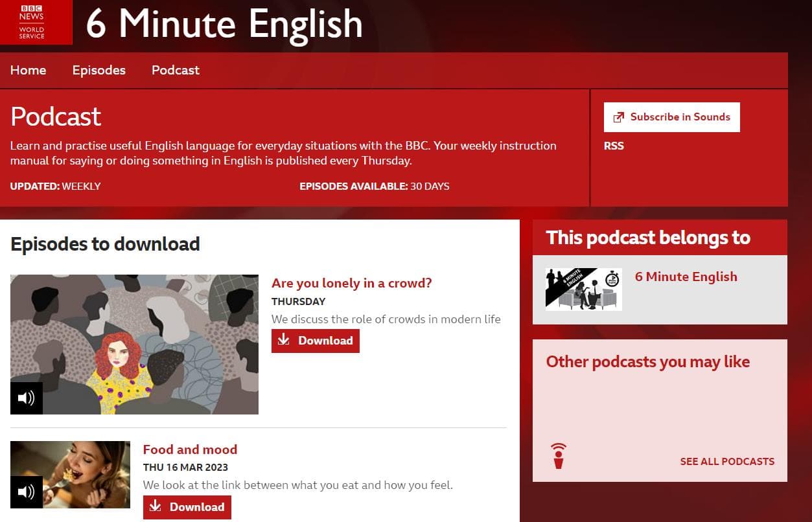The width and height of the screenshot is (812, 522).
Task: Open the Food and mood episode link
Action: 190,449
